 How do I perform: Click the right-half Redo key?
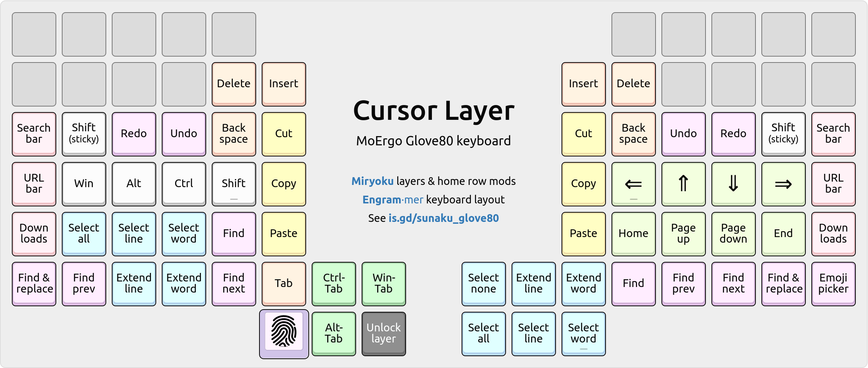pos(733,134)
